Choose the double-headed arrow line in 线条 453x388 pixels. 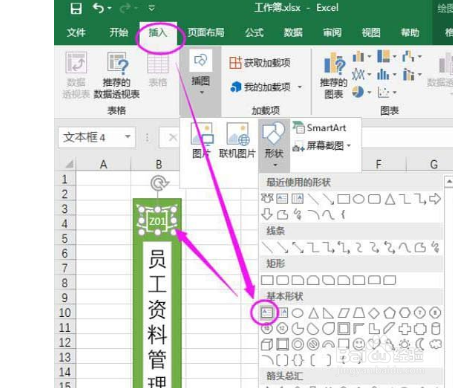(297, 247)
